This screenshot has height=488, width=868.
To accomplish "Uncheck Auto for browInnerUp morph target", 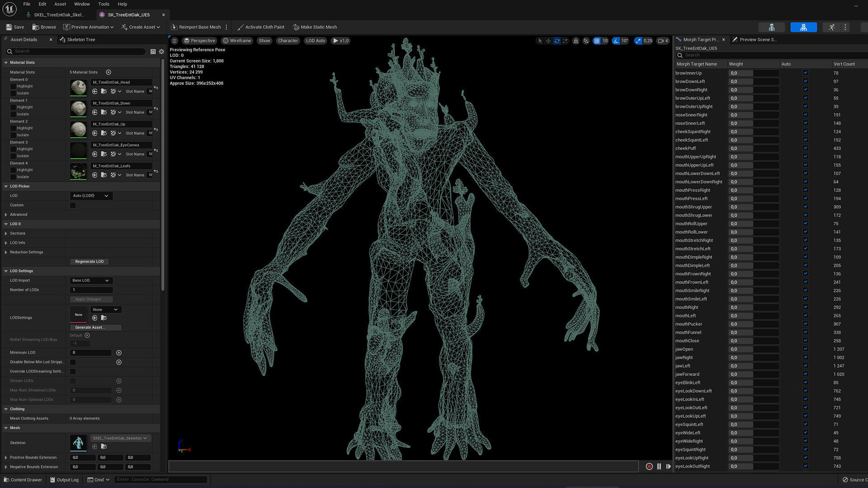I will pyautogui.click(x=805, y=73).
